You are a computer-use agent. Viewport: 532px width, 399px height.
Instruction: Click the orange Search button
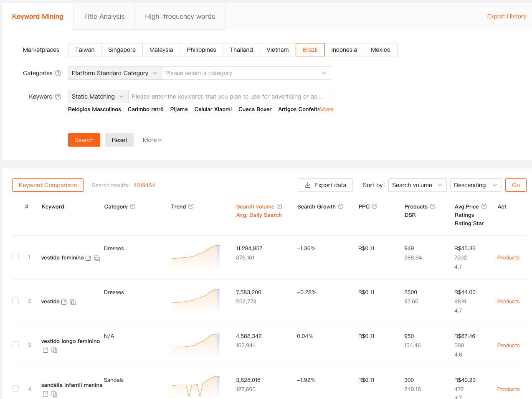pyautogui.click(x=84, y=140)
